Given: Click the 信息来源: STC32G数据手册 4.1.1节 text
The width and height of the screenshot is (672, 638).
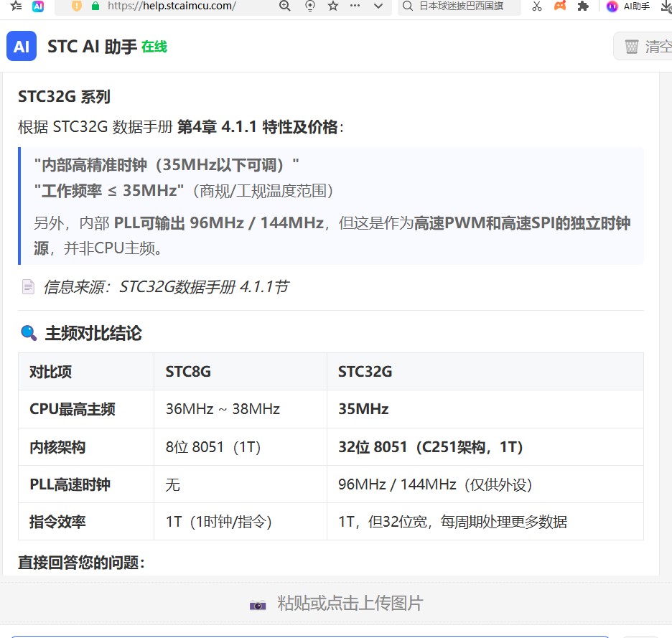Looking at the screenshot, I should coord(167,286).
